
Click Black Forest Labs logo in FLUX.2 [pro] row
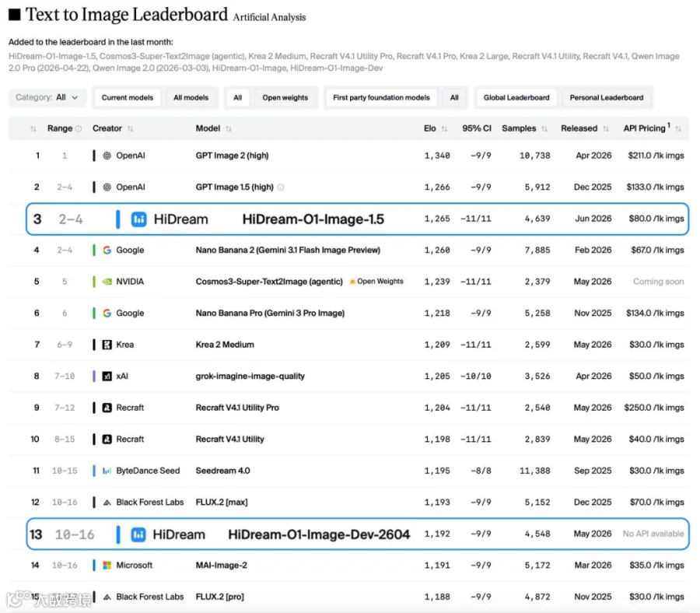(x=107, y=597)
